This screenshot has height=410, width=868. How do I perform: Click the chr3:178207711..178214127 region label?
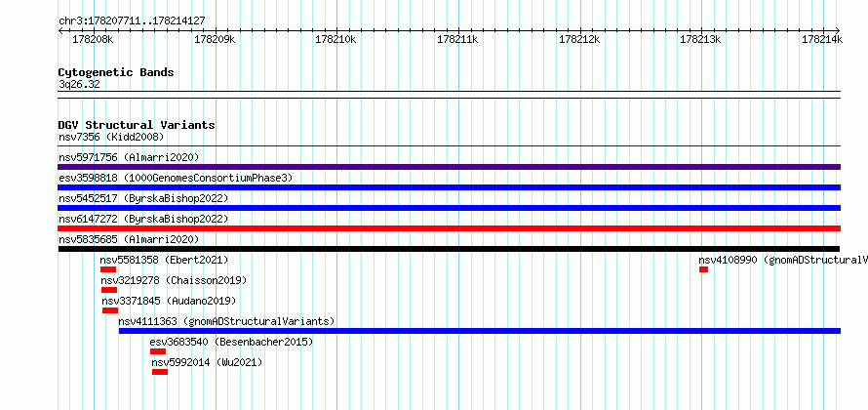click(132, 20)
